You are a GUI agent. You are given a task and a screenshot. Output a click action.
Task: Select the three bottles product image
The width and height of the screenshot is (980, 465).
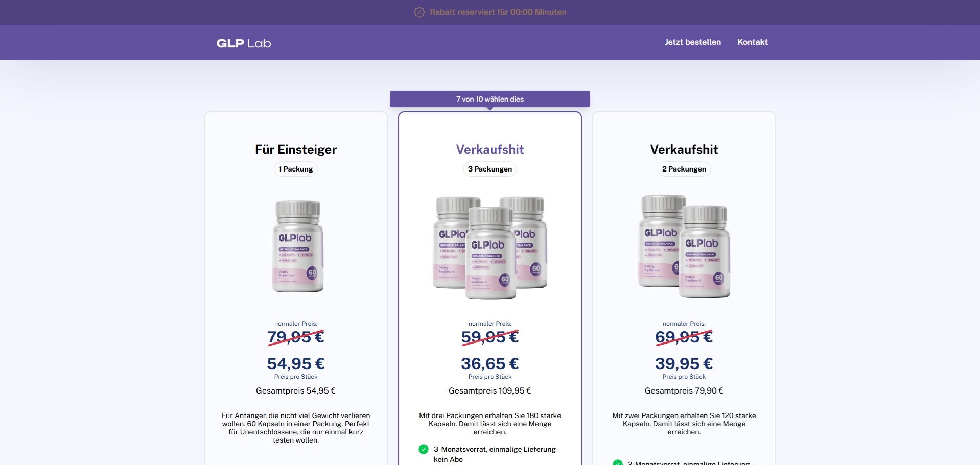point(490,248)
